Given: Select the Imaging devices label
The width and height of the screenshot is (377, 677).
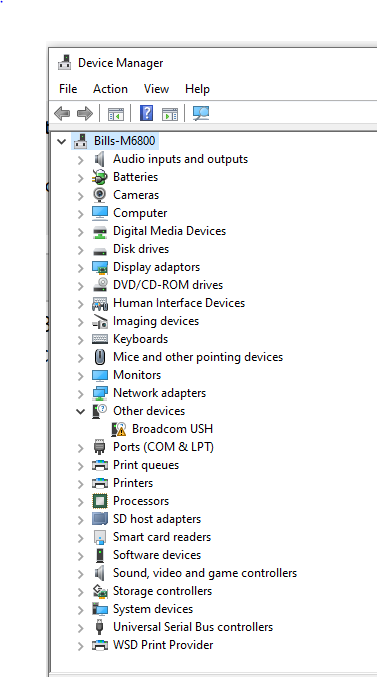Looking at the screenshot, I should click(x=156, y=321).
